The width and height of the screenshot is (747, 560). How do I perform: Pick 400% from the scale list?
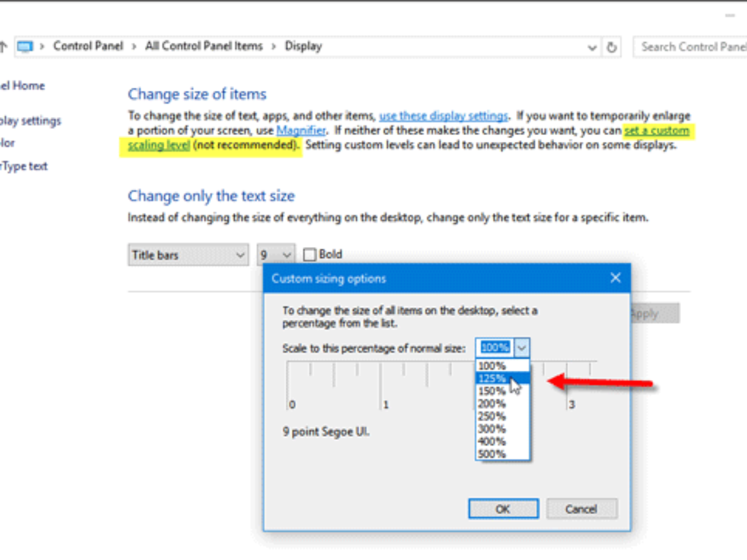(502, 441)
